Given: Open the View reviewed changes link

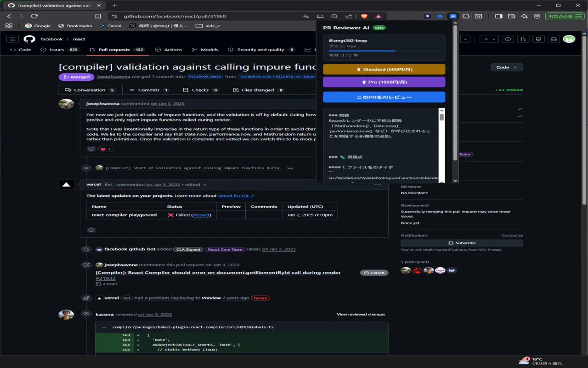Looking at the screenshot, I should point(361,314).
